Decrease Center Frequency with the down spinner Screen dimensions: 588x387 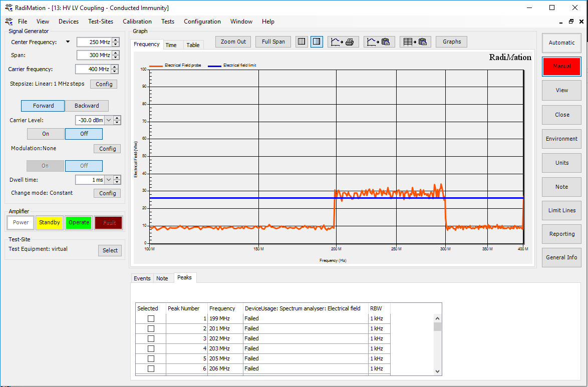(x=116, y=44)
